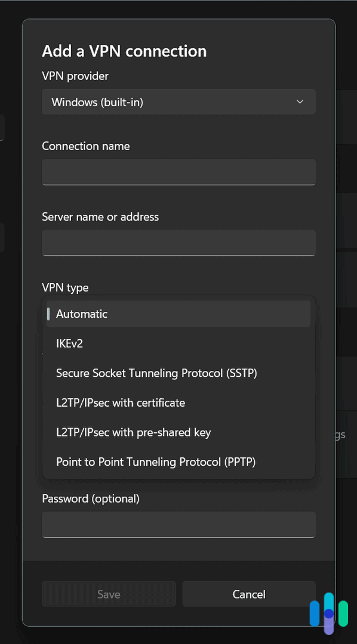Click the Add a VPN connection heading
357x644 pixels.
point(124,51)
